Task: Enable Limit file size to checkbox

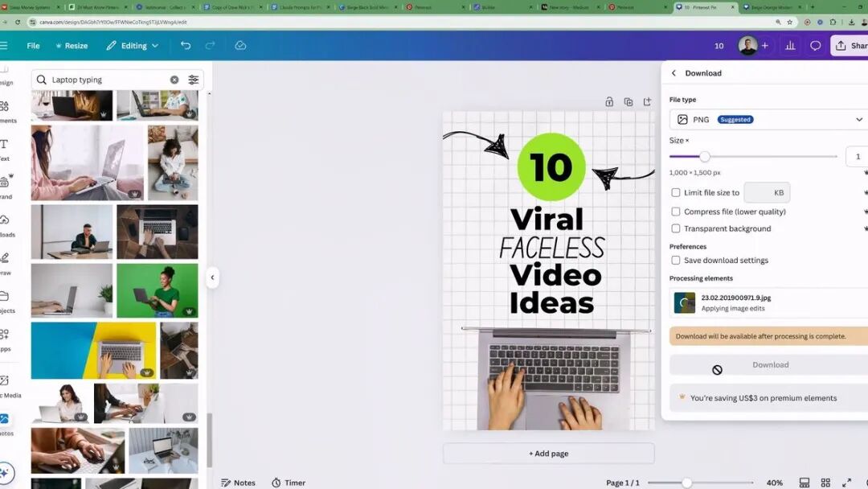Action: click(675, 193)
